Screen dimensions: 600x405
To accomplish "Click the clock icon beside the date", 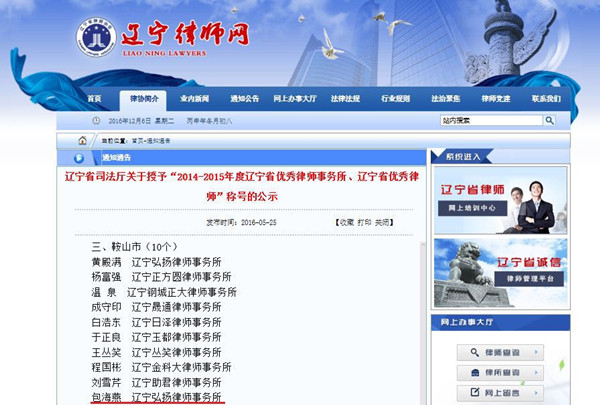I will pyautogui.click(x=96, y=121).
